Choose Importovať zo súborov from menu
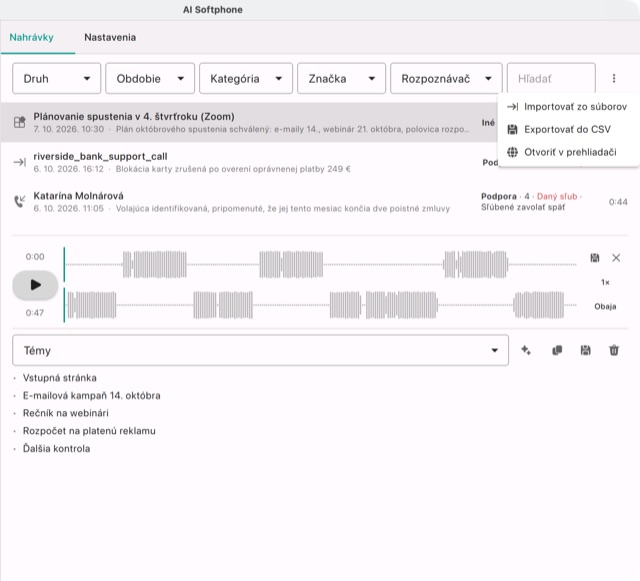The width and height of the screenshot is (640, 581). (x=567, y=107)
